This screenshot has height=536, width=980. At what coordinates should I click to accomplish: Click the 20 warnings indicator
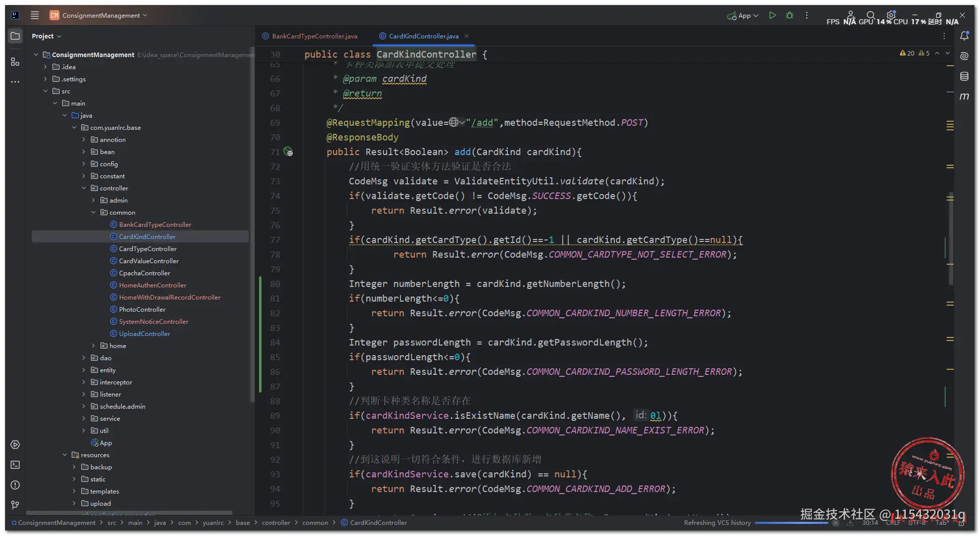907,53
